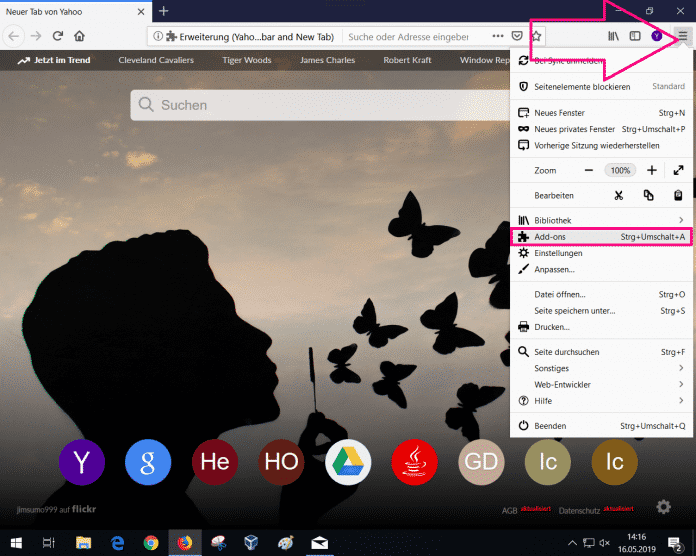696x556 pixels.
Task: Open Chrome from the Windows taskbar
Action: [x=151, y=543]
